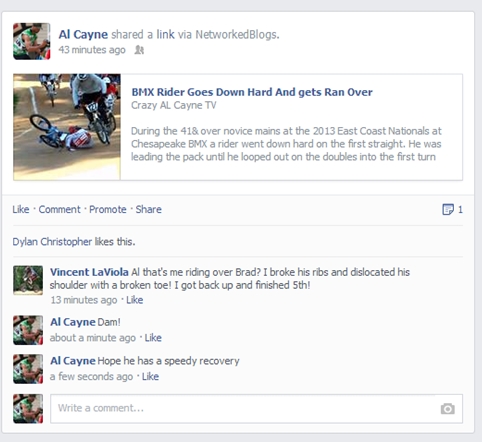Open the BMX crash link thumbnail

[x=67, y=127]
